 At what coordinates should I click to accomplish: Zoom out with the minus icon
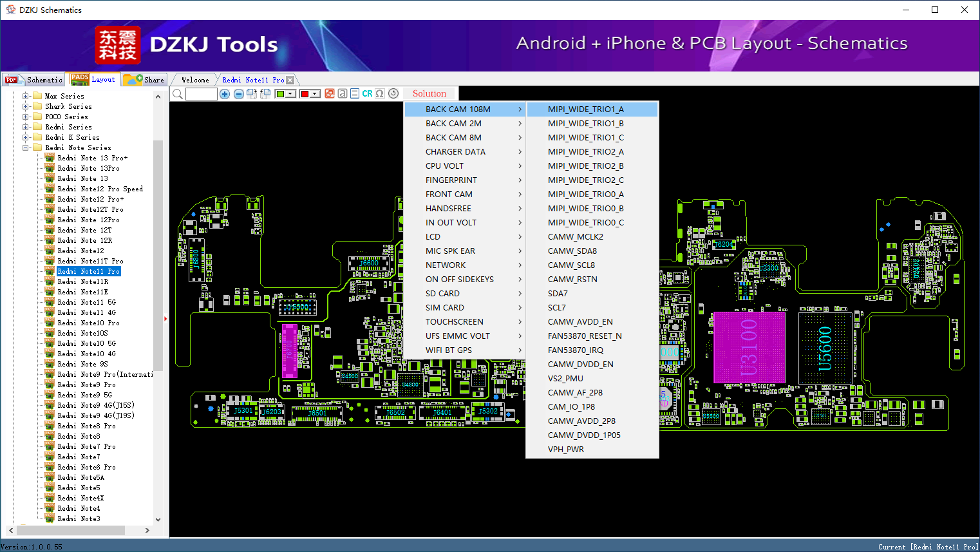(x=239, y=94)
